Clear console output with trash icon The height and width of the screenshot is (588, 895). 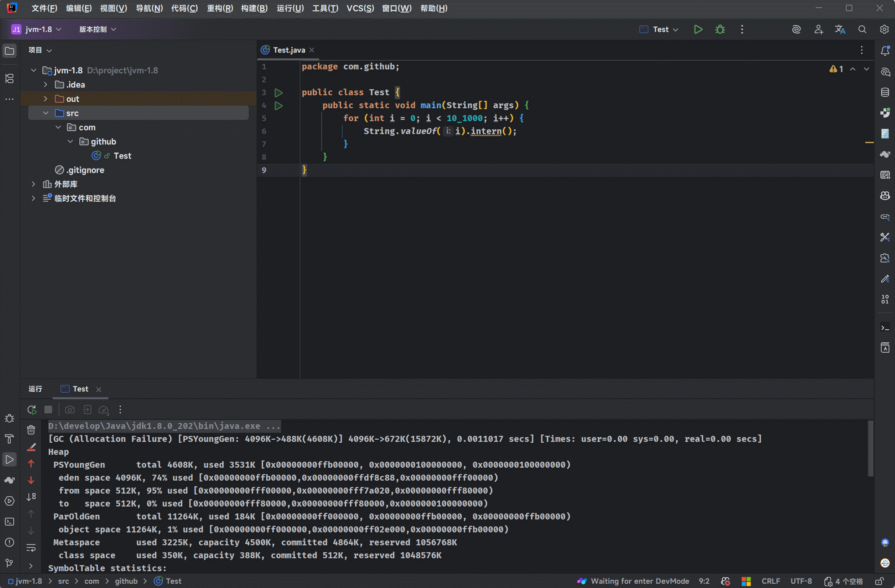pyautogui.click(x=31, y=430)
